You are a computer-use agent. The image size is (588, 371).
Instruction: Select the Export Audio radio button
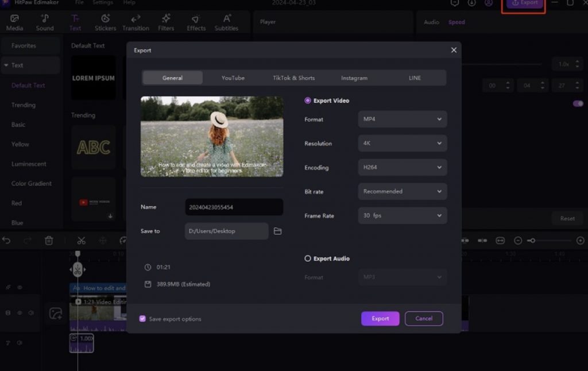308,258
